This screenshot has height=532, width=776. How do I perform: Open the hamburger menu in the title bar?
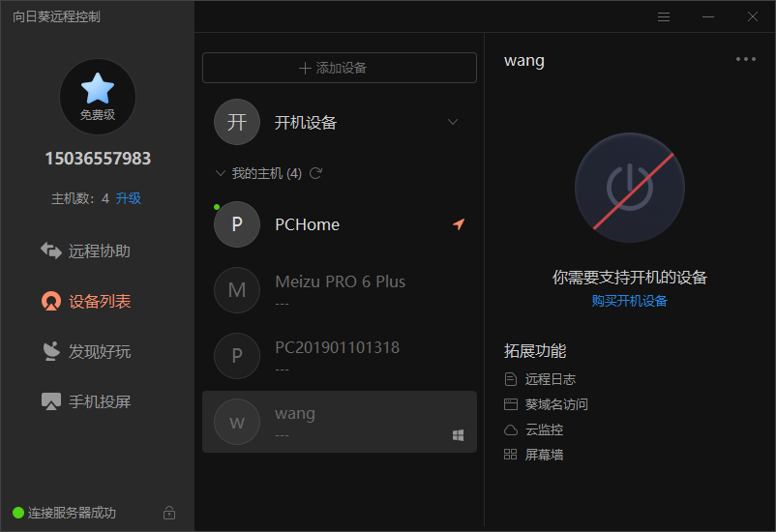(664, 16)
